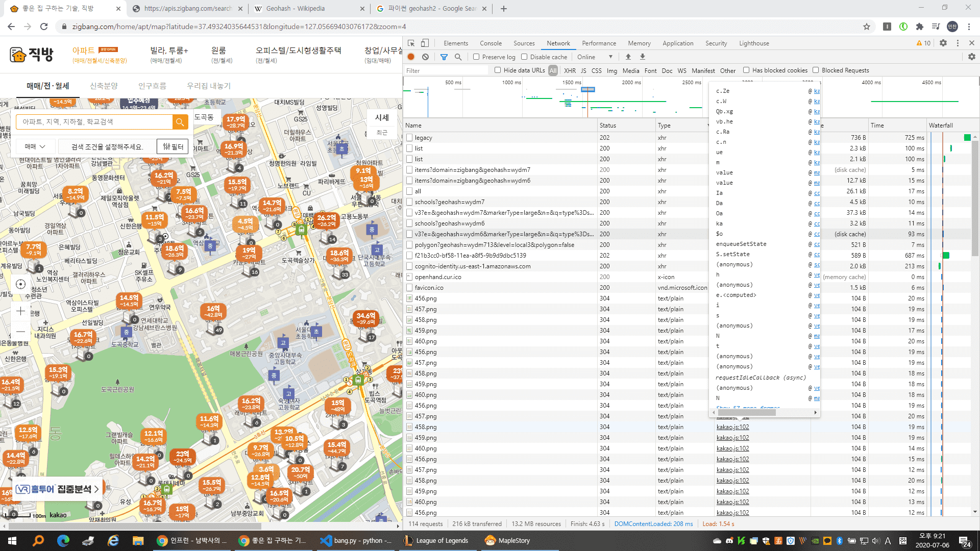
Task: Toggle the network filter funnel icon
Action: pyautogui.click(x=444, y=57)
